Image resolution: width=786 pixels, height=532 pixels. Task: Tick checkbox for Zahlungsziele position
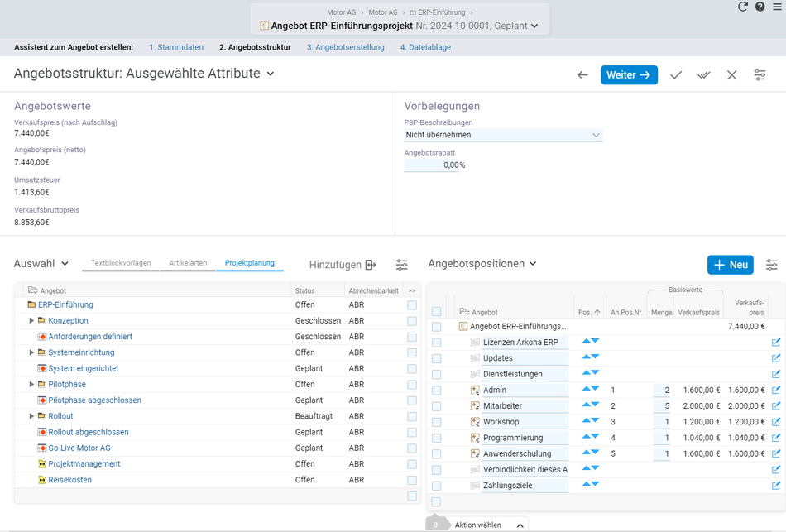point(437,486)
